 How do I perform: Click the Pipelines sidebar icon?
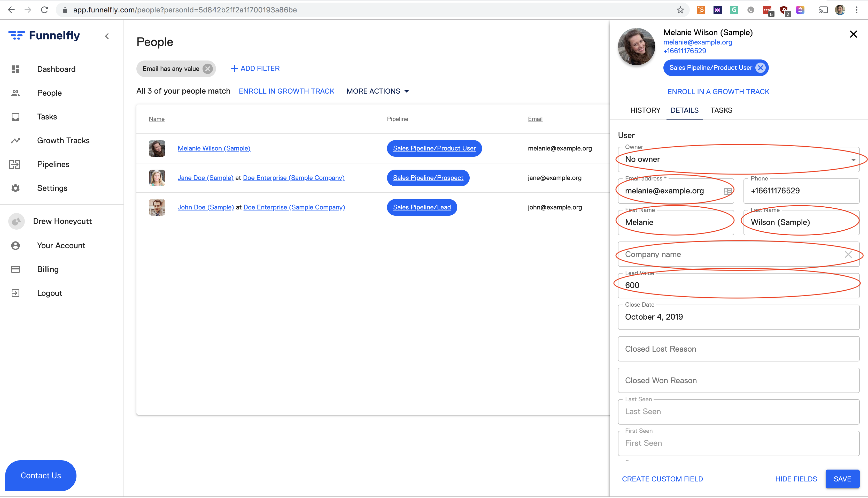click(15, 164)
